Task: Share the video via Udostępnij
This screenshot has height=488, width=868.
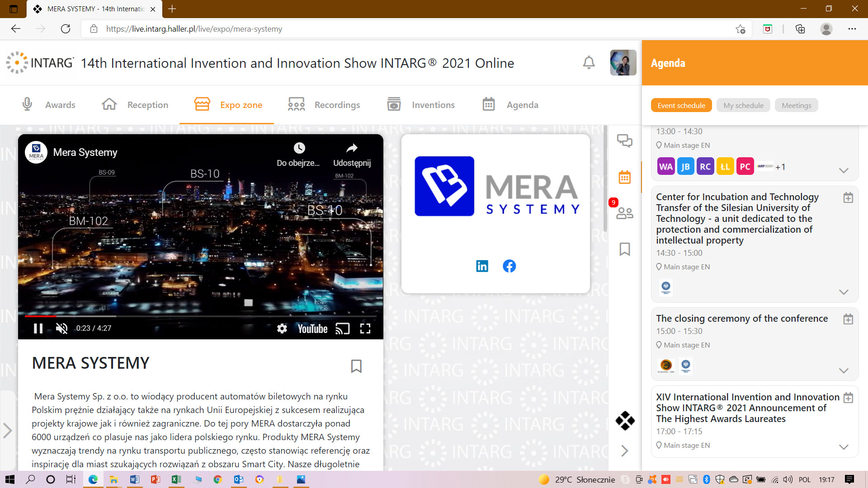Action: pos(352,155)
